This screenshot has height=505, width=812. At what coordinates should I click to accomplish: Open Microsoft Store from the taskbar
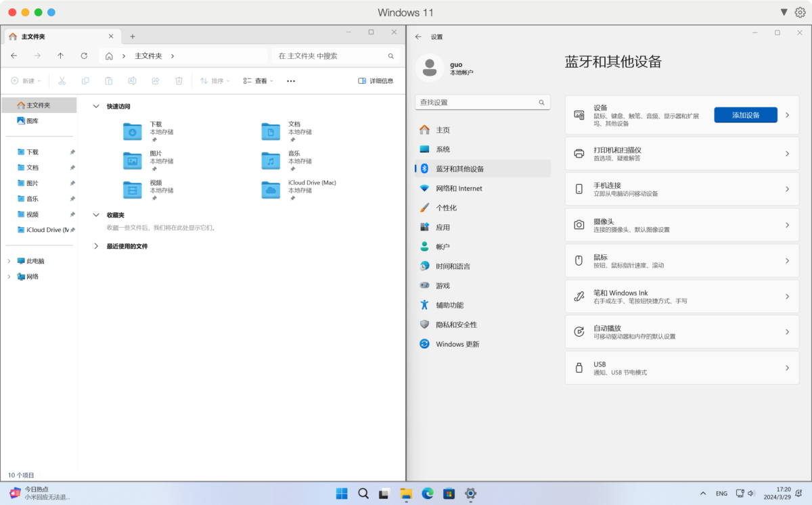[449, 494]
